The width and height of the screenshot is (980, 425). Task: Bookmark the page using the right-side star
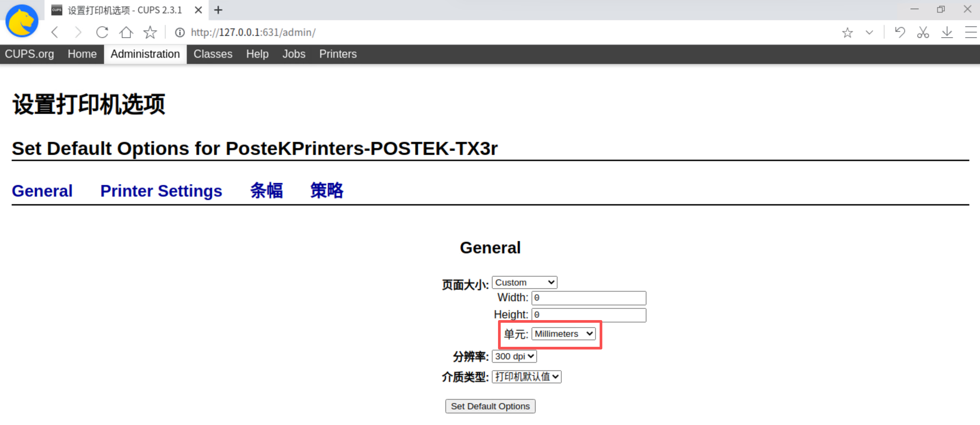tap(847, 33)
